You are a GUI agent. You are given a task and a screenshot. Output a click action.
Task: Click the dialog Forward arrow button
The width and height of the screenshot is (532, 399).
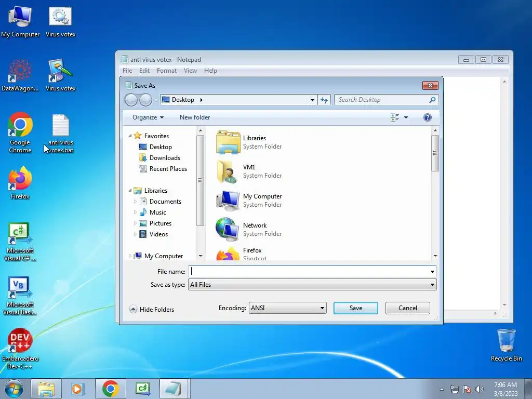pos(145,100)
